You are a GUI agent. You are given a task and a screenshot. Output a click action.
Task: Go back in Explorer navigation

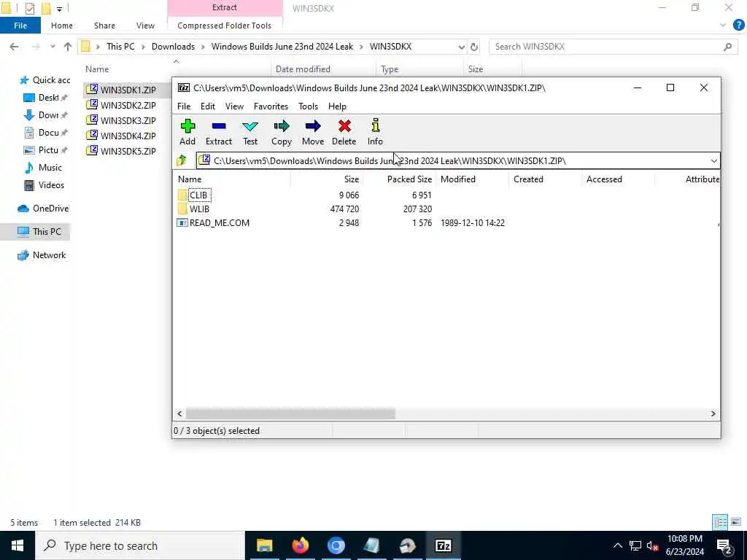(x=15, y=46)
